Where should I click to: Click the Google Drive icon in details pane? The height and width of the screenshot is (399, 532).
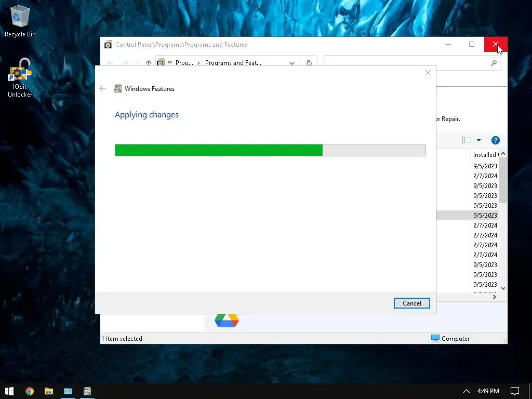(x=227, y=320)
